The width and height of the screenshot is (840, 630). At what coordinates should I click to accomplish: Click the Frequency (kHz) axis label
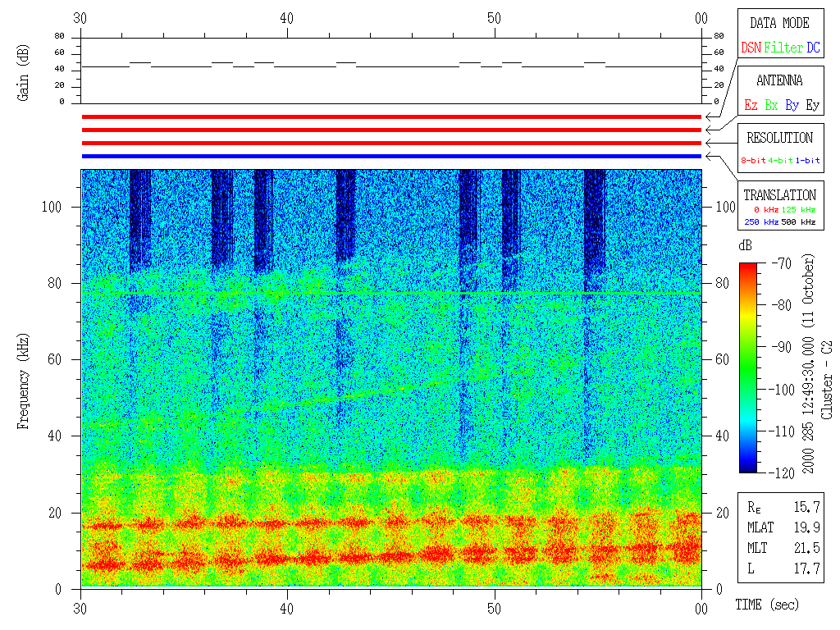tap(22, 379)
